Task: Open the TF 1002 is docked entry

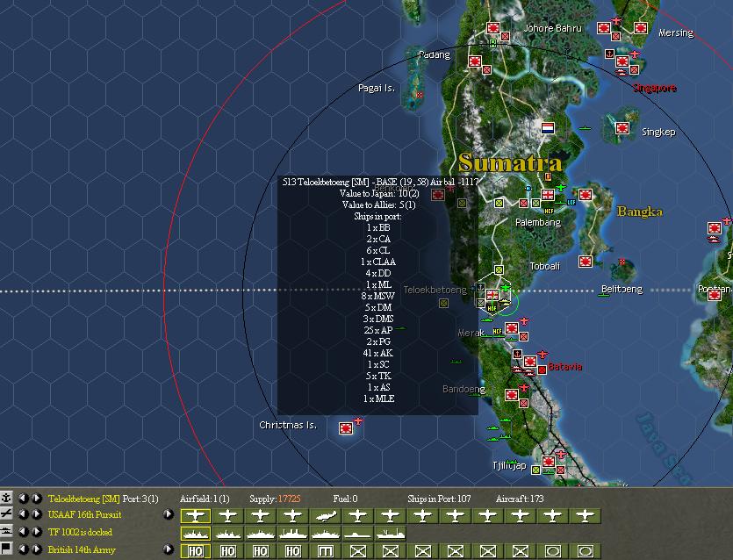Action: click(80, 532)
